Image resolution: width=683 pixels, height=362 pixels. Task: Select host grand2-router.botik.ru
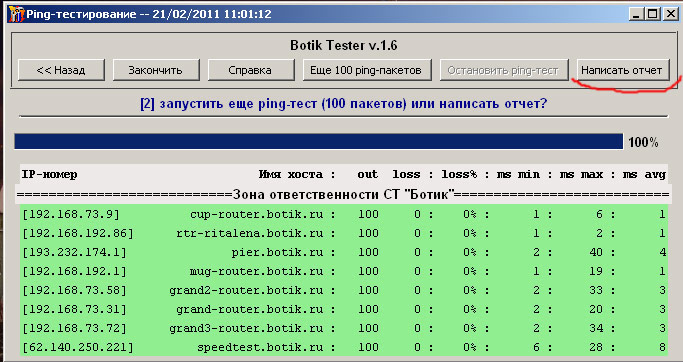pos(246,290)
